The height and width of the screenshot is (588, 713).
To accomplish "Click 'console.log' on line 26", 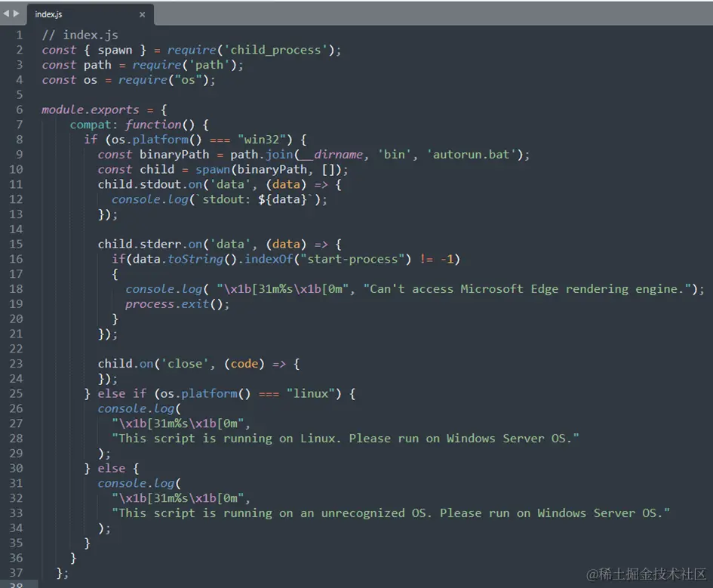I will pyautogui.click(x=136, y=408).
